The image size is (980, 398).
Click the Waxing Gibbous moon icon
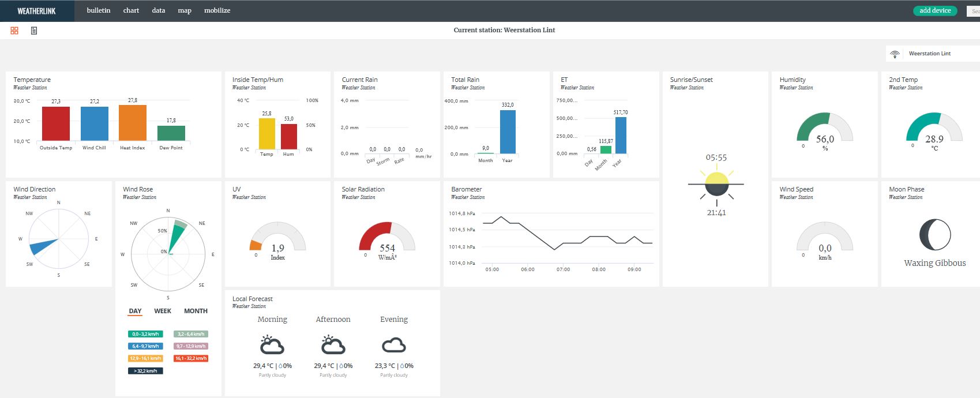[x=934, y=235]
